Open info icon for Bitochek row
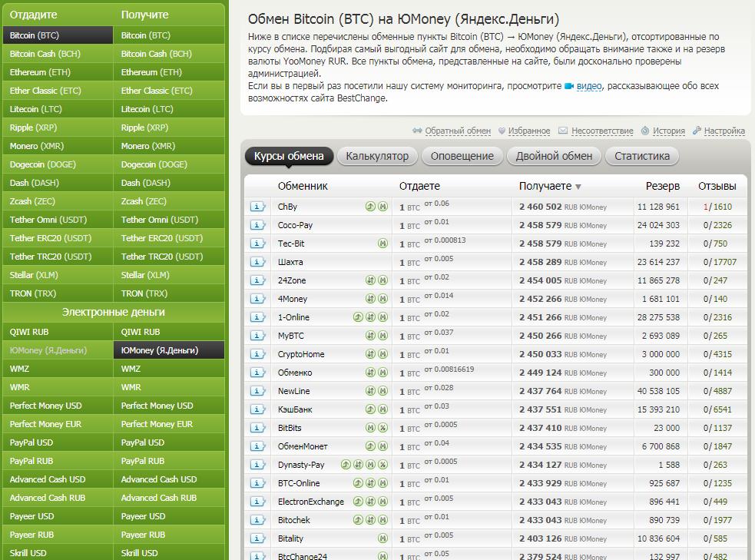 pos(257,520)
